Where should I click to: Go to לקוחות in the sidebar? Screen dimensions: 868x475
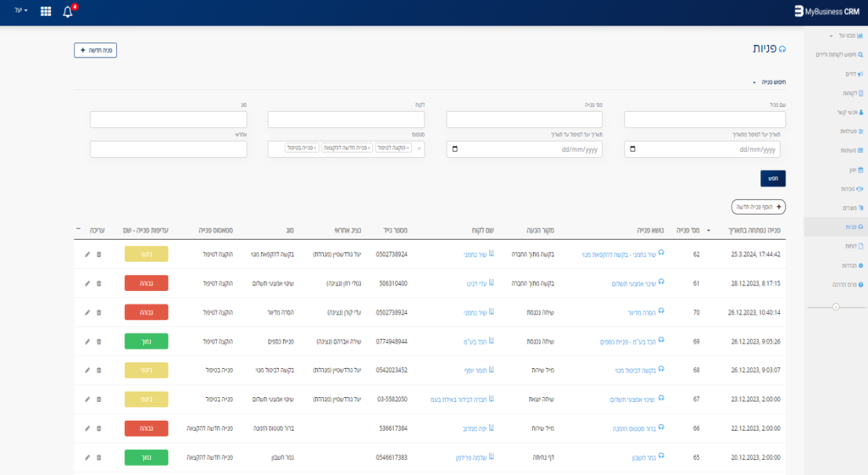coord(853,93)
